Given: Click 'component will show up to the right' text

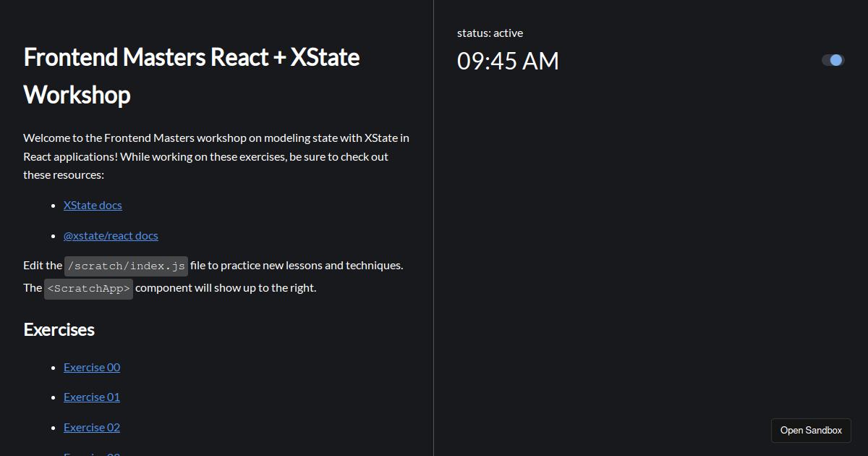Looking at the screenshot, I should click(x=226, y=287).
